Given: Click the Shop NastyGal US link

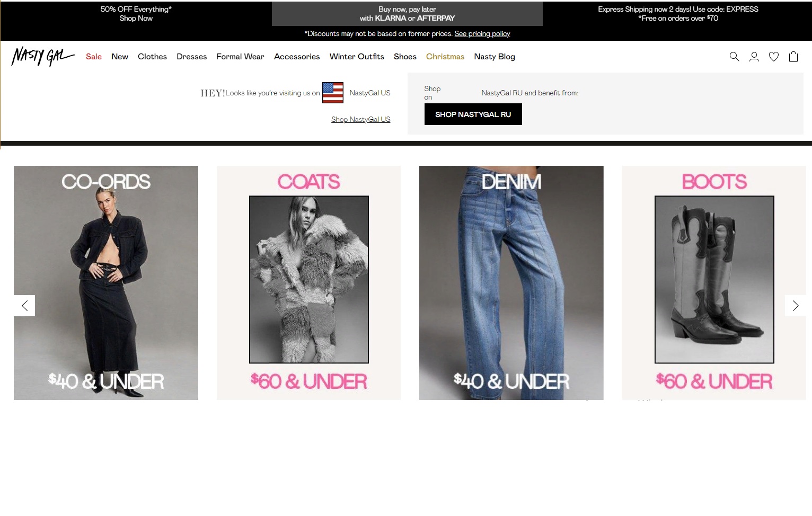Looking at the screenshot, I should [x=361, y=119].
